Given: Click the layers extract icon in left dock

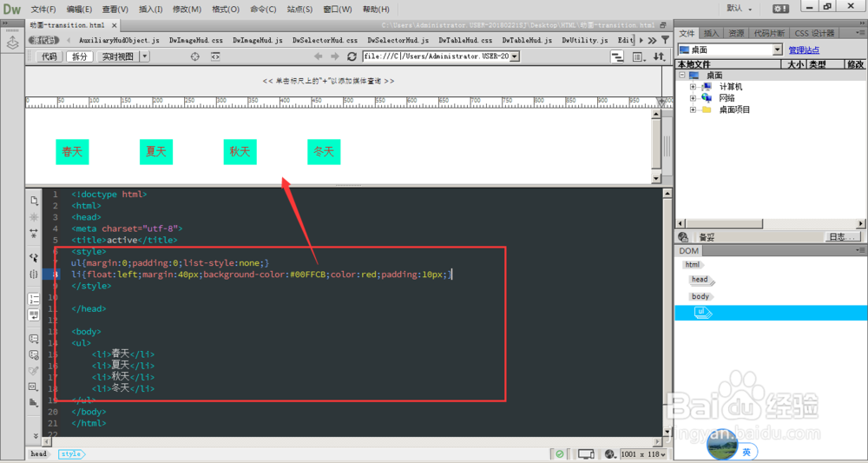Looking at the screenshot, I should point(12,43).
